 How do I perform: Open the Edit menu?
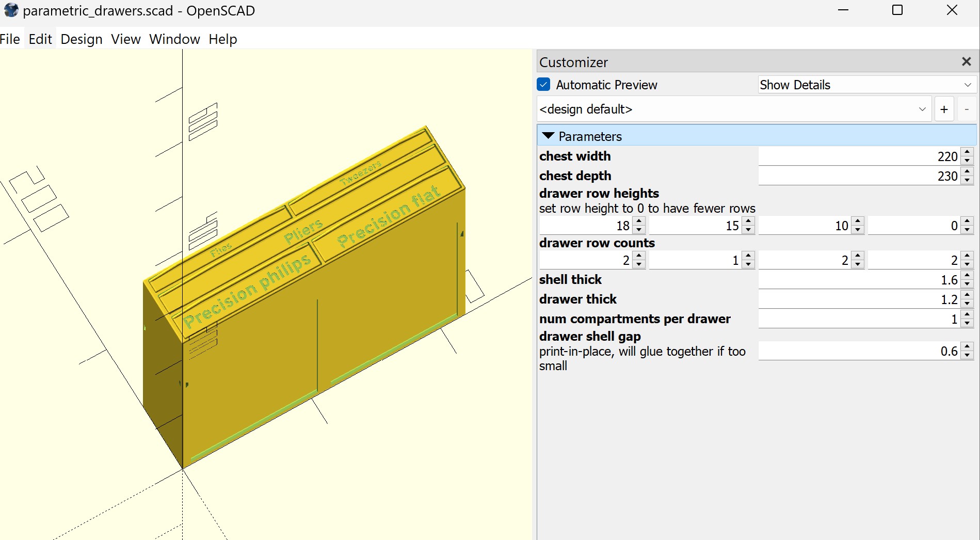40,39
